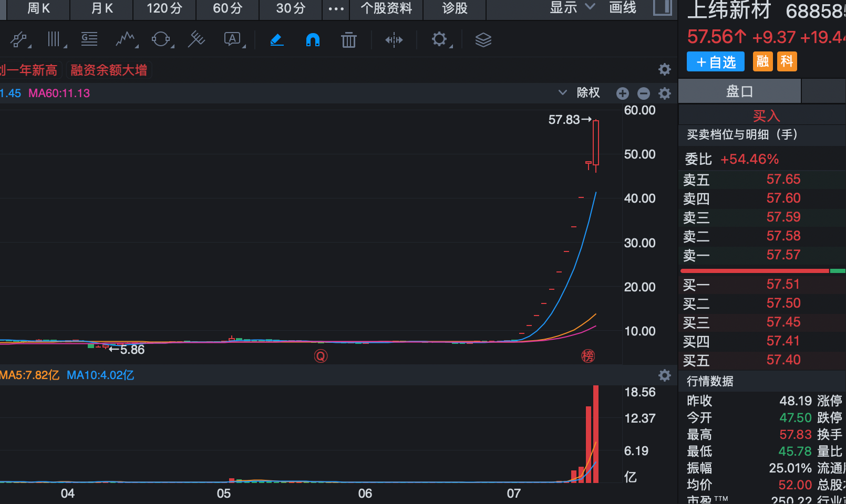Image resolution: width=846 pixels, height=504 pixels.
Task: Add stock with +自选 button
Action: (x=716, y=62)
